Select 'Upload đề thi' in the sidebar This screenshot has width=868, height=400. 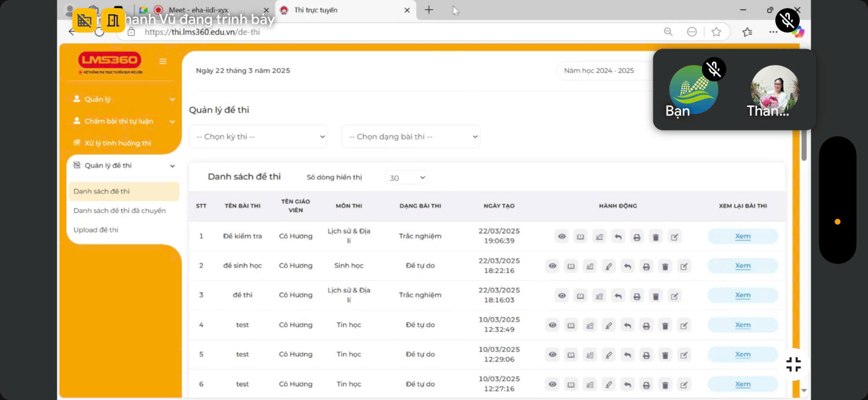(x=95, y=230)
